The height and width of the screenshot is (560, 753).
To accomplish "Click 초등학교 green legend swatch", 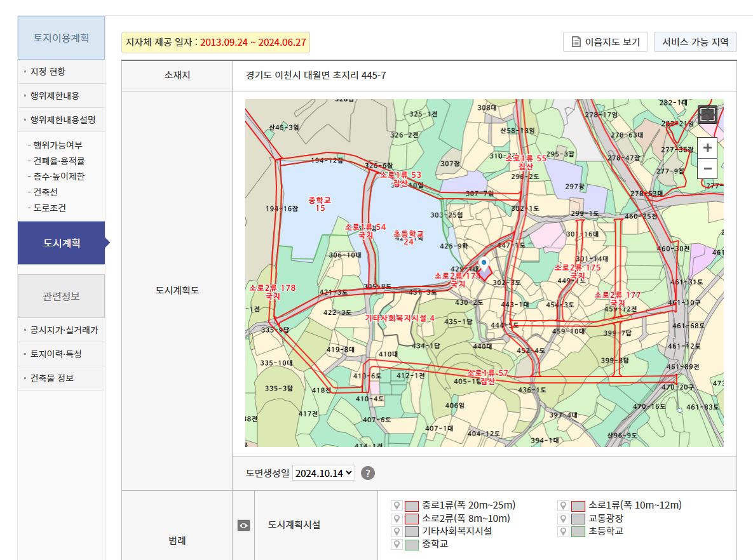I will tap(578, 531).
